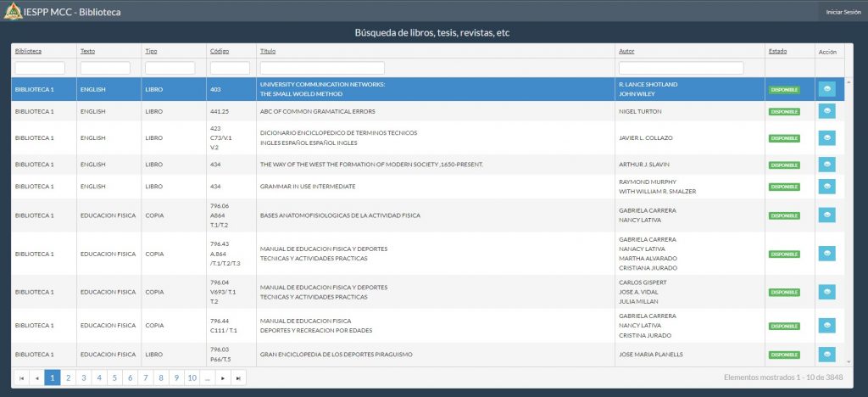Image resolution: width=868 pixels, height=397 pixels.
Task: Sort by Autor column header
Action: pyautogui.click(x=626, y=51)
